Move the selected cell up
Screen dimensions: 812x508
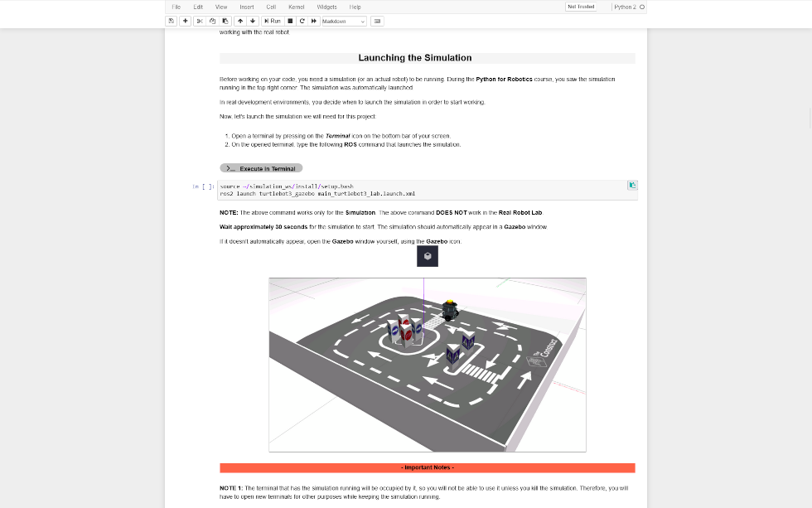click(239, 21)
